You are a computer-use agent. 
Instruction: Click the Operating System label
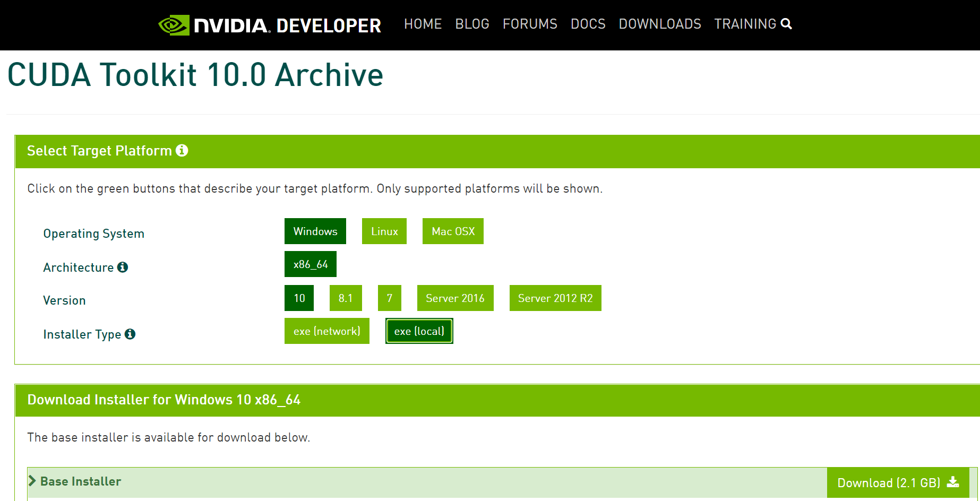click(x=94, y=234)
